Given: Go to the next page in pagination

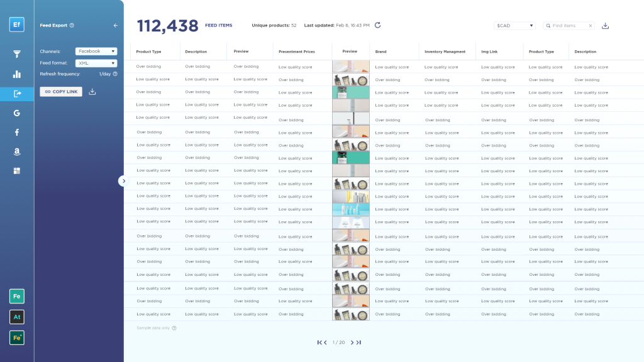Looking at the screenshot, I should tap(352, 343).
